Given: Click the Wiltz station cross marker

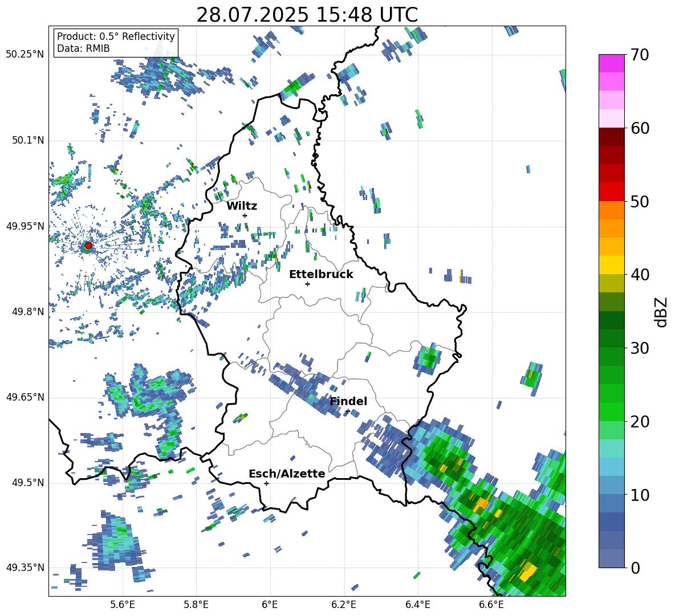Looking at the screenshot, I should tap(245, 215).
